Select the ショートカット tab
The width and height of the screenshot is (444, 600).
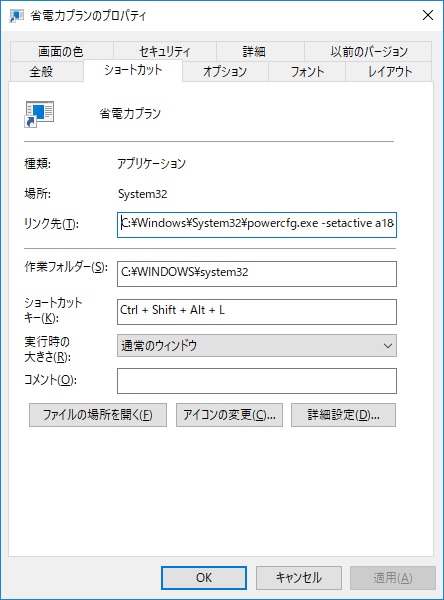click(x=133, y=70)
